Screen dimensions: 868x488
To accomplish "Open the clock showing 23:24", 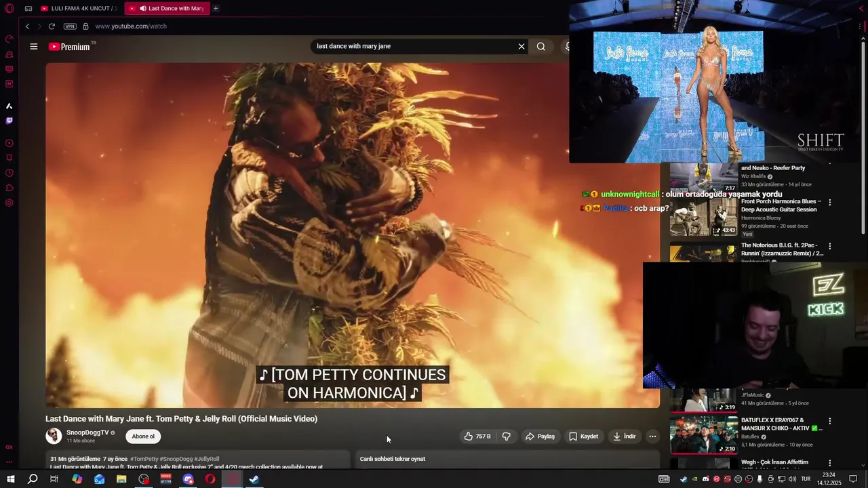I will pyautogui.click(x=828, y=479).
